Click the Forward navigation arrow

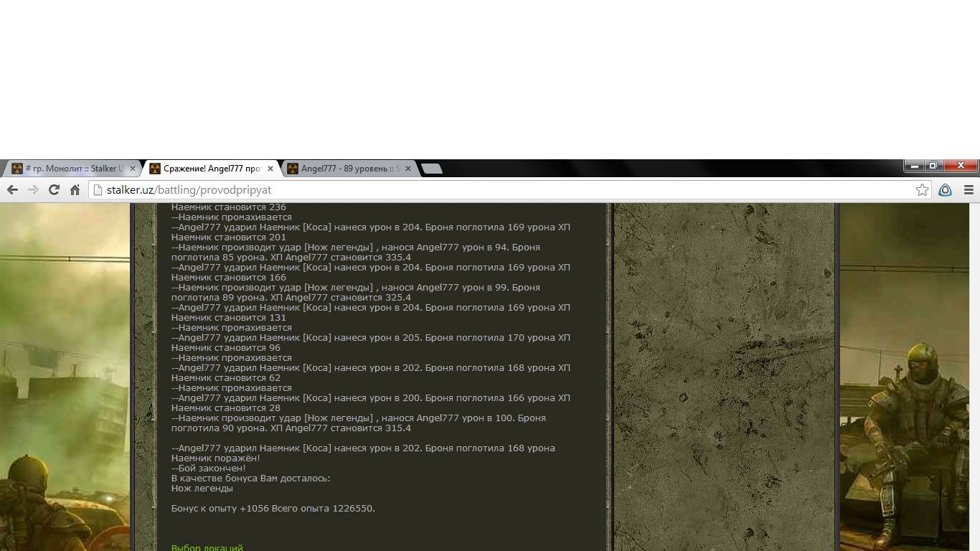(x=33, y=190)
